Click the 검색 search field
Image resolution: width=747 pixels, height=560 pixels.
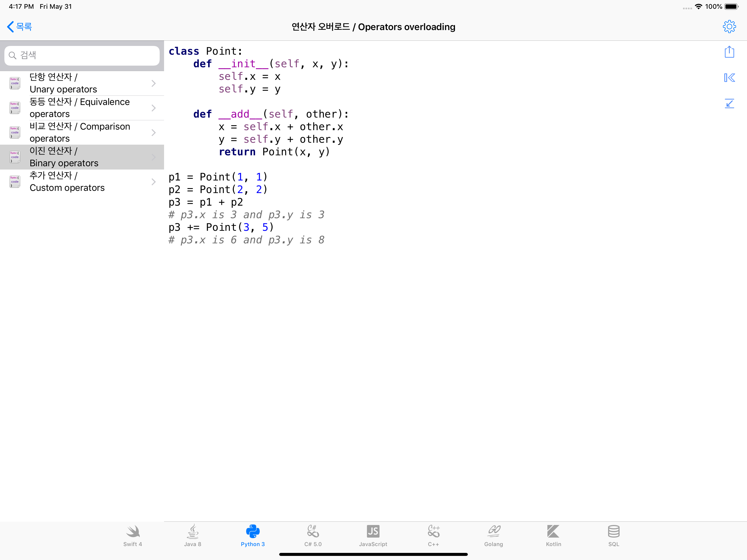pyautogui.click(x=82, y=56)
